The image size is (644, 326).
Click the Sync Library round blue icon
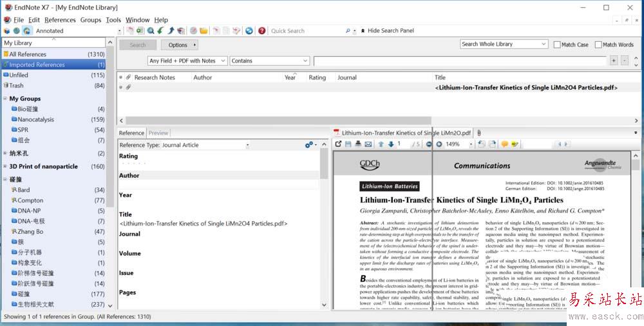coord(249,31)
